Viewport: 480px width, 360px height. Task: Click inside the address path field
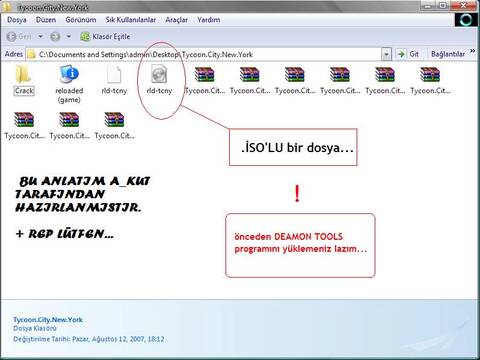pos(209,54)
